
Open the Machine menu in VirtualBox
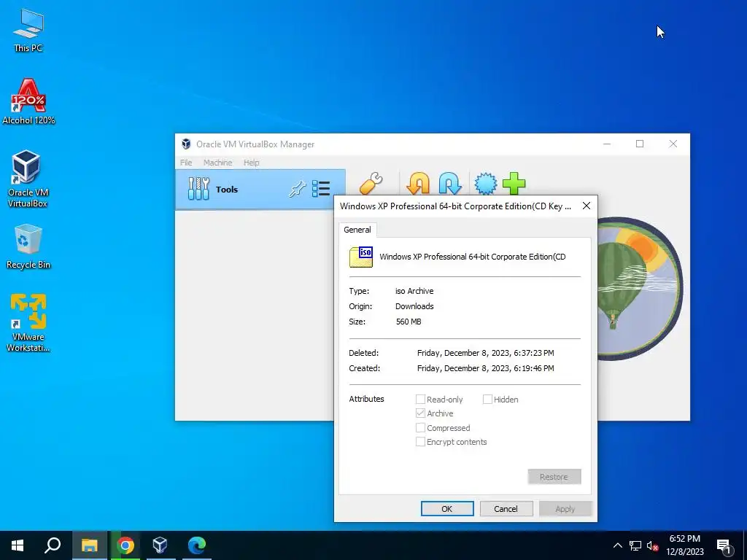(217, 163)
